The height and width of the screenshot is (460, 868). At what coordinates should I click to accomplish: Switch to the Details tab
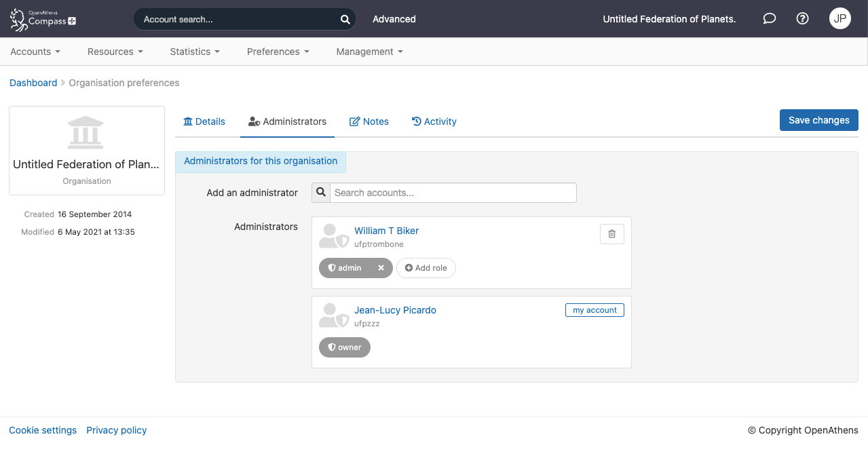(x=204, y=121)
